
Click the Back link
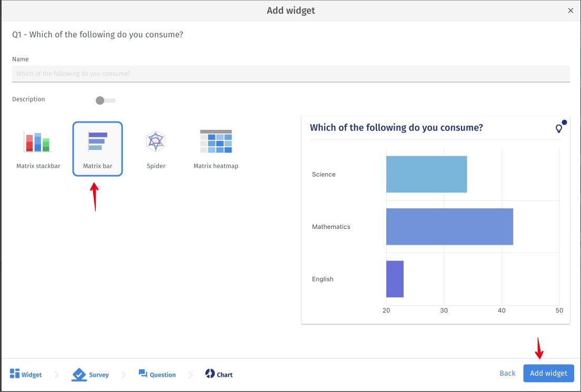click(x=507, y=373)
